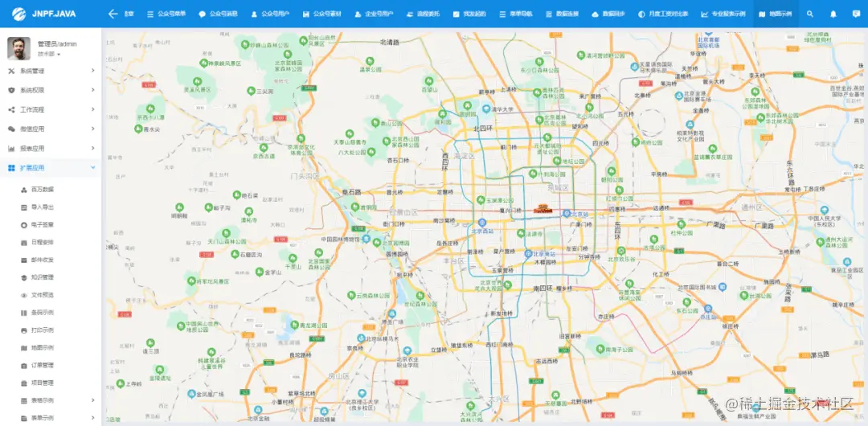Click the 青龙湖公园 park marker

pos(294,326)
